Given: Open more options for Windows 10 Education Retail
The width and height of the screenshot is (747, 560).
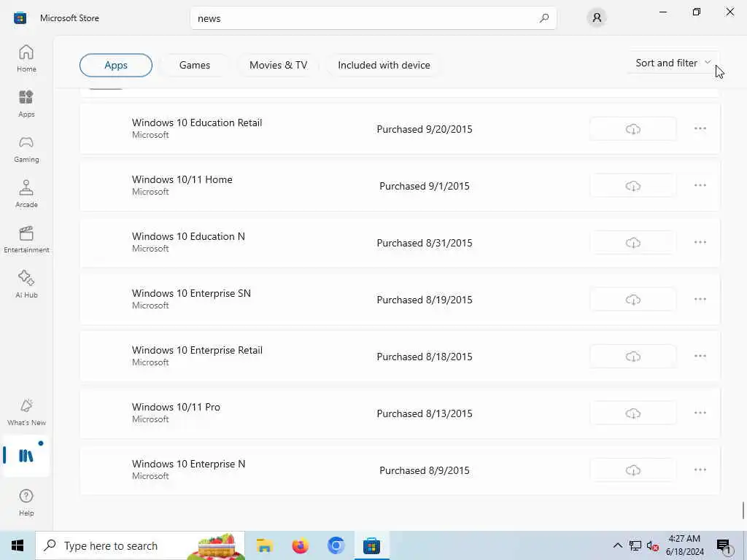Looking at the screenshot, I should 700,128.
